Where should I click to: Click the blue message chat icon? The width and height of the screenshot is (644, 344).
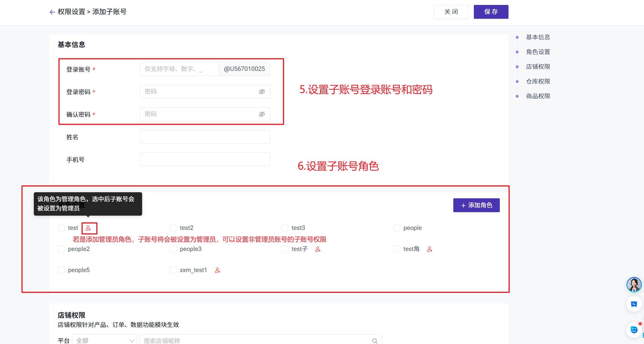pos(634,304)
